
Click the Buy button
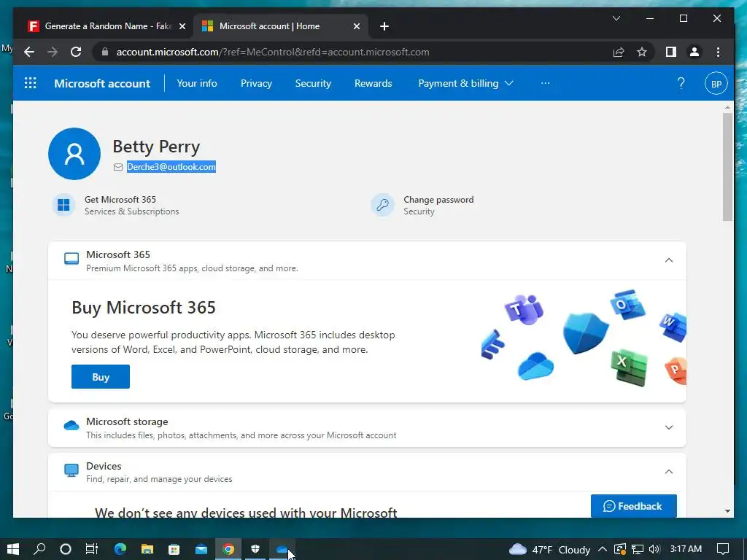(101, 377)
